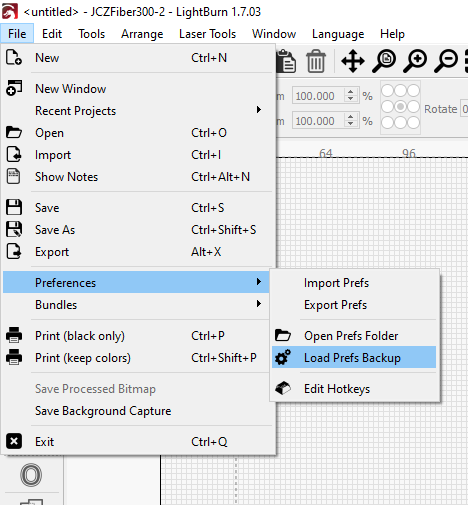Click the Paste clipboard toolbar icon
This screenshot has height=505, width=468.
point(286,61)
